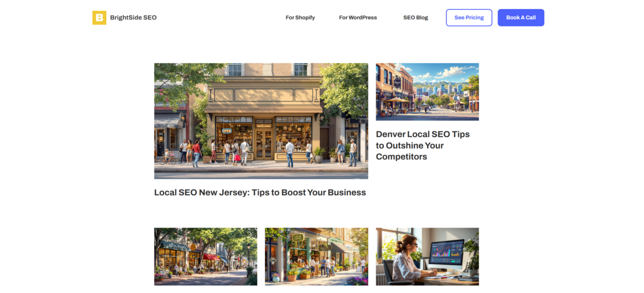Click the Welcome sign above the shop door
Viewport: 644px width, 293px height.
tap(264, 126)
